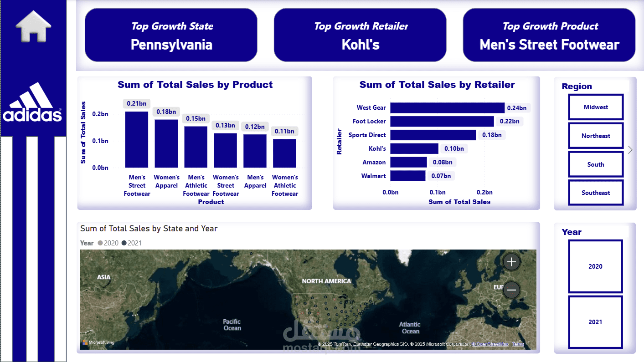
Task: Select Men's Apparel bar in product chart
Action: pos(255,151)
